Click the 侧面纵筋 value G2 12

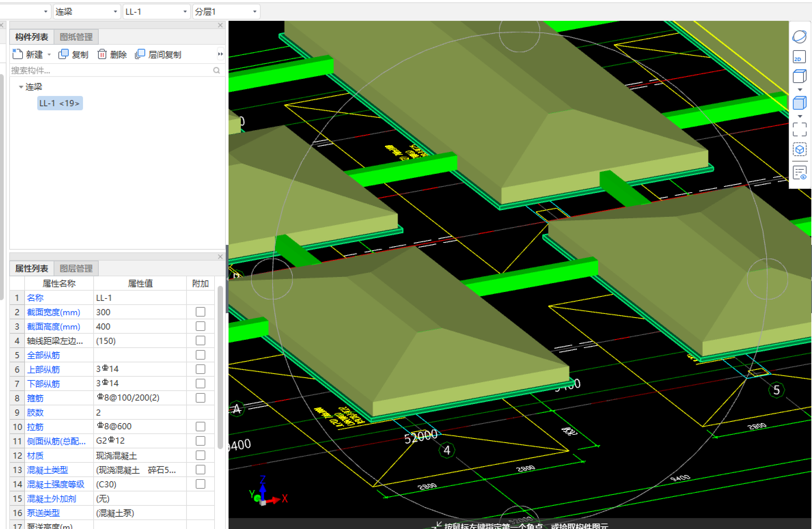(x=140, y=441)
